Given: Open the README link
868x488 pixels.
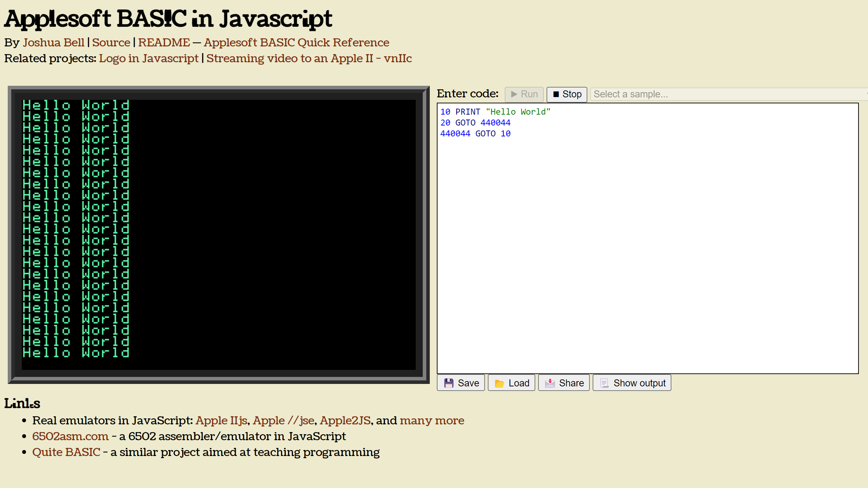Looking at the screenshot, I should pos(164,43).
